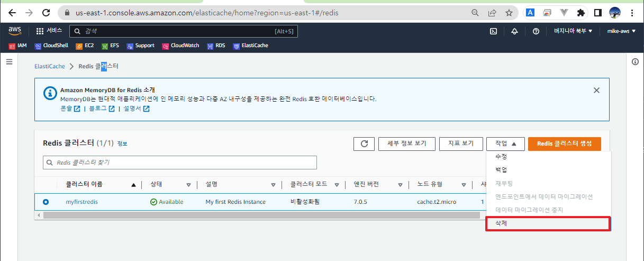Open the browser extensions puzzle icon
Viewport: 644px width, 261px height.
(581, 13)
